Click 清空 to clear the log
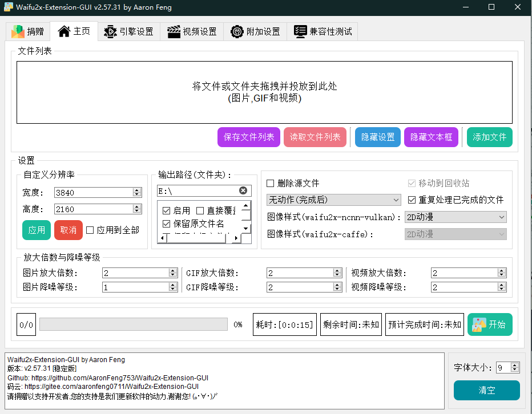This screenshot has height=414, width=532. click(x=487, y=390)
